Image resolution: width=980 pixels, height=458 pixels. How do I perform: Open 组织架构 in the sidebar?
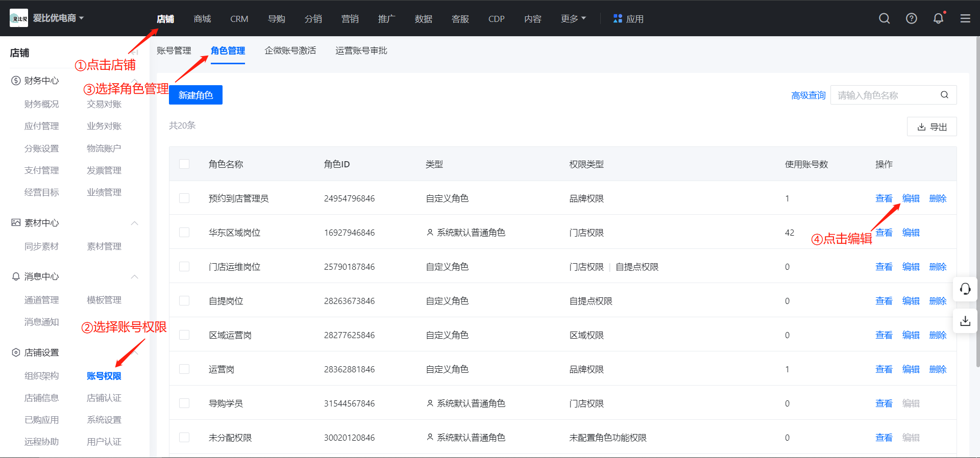[x=41, y=376]
